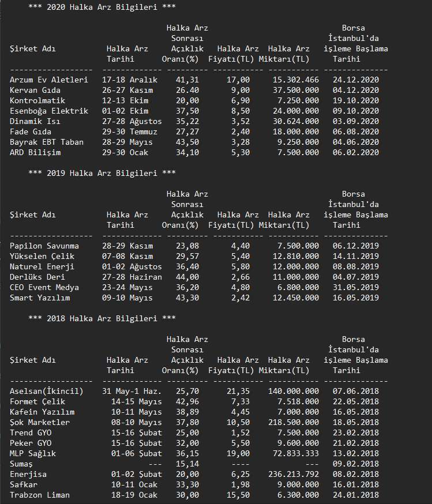This screenshot has height=504, width=432.
Task: Click "Sumaş" company name
Action: [21, 464]
